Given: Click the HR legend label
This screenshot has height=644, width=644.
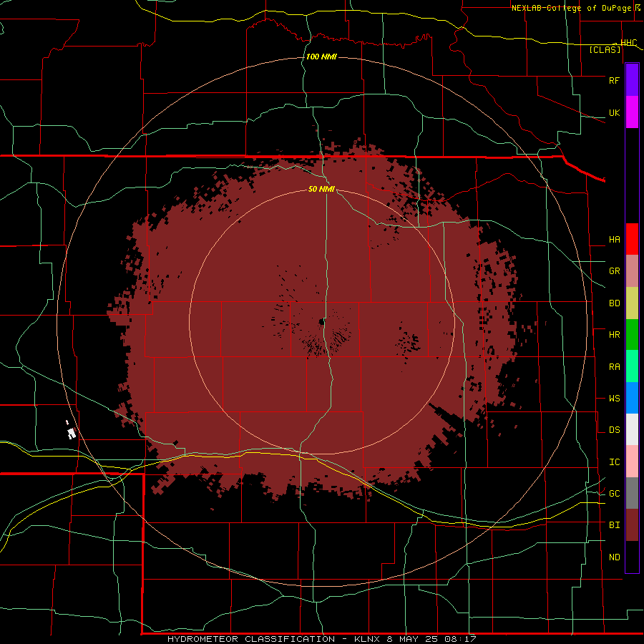Looking at the screenshot, I should (614, 335).
